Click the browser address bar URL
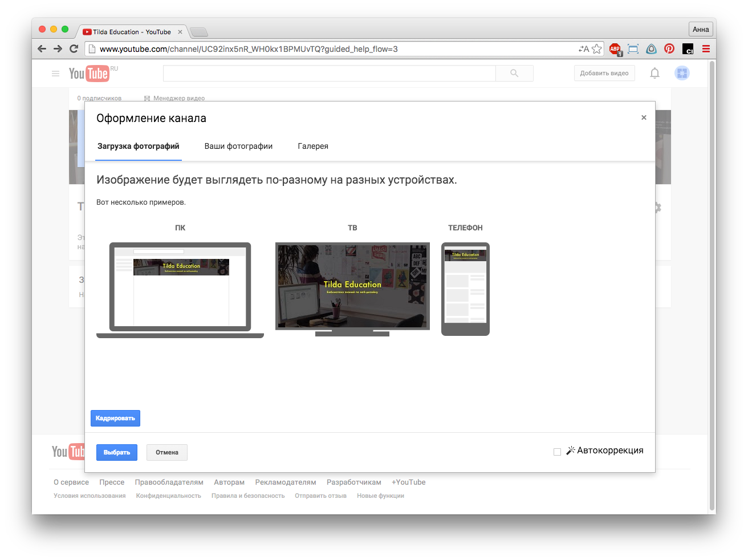Viewport: 748px width, 560px height. coord(249,49)
